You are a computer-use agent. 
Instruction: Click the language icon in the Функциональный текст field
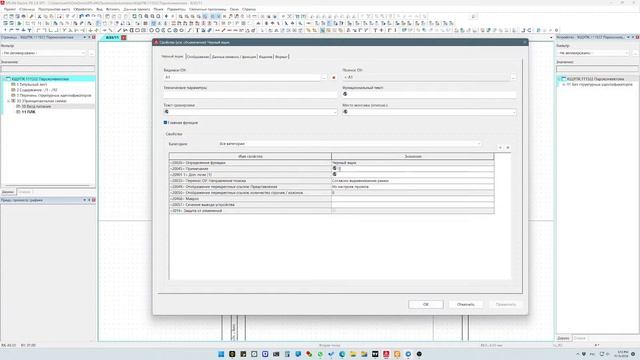pyautogui.click(x=345, y=94)
